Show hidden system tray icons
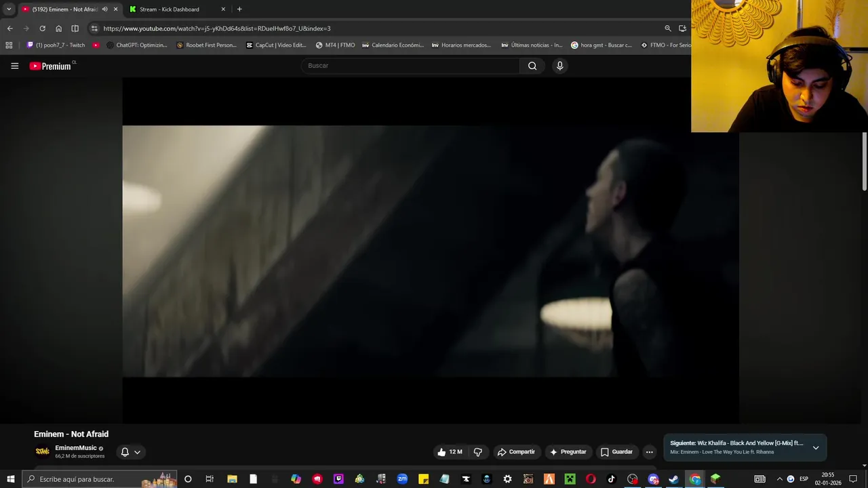Screen dimensions: 868x488 click(779, 479)
